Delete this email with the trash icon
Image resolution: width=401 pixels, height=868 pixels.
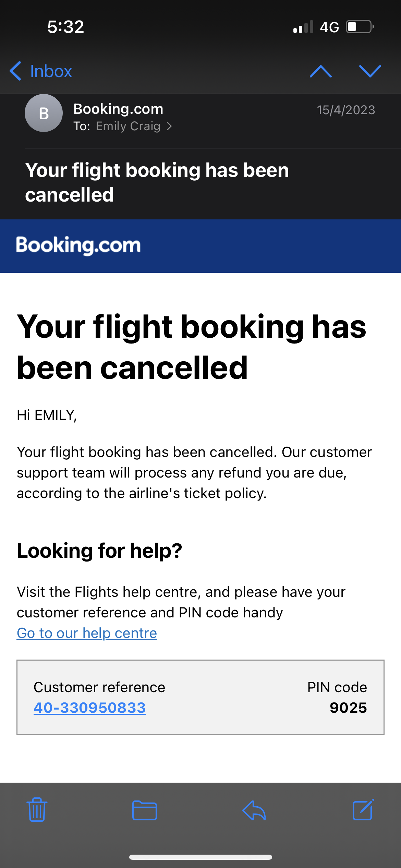pyautogui.click(x=37, y=810)
